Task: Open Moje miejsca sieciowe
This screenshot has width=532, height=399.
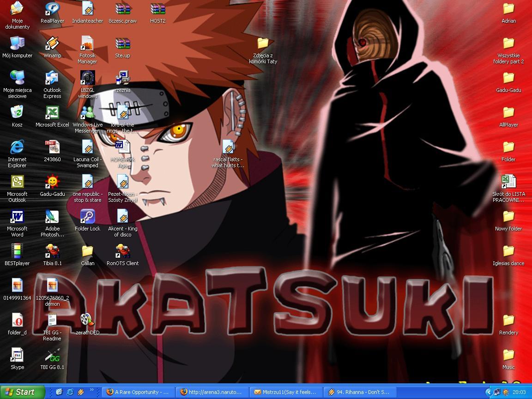Action: point(17,78)
